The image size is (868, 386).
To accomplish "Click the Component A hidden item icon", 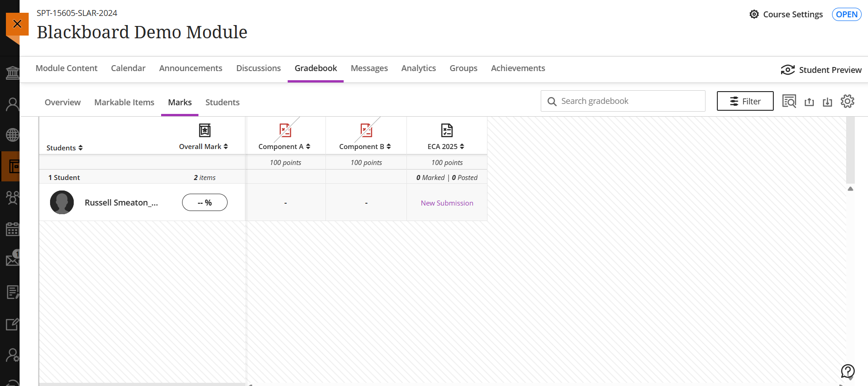I will click(285, 130).
